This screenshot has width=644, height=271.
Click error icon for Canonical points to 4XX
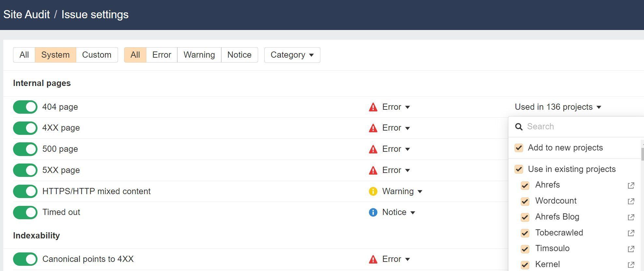point(373,259)
